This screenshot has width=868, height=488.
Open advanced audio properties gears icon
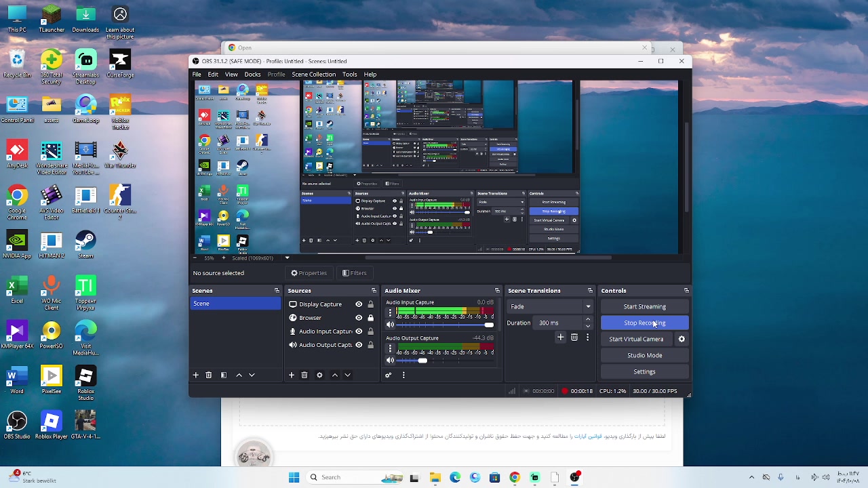point(389,375)
